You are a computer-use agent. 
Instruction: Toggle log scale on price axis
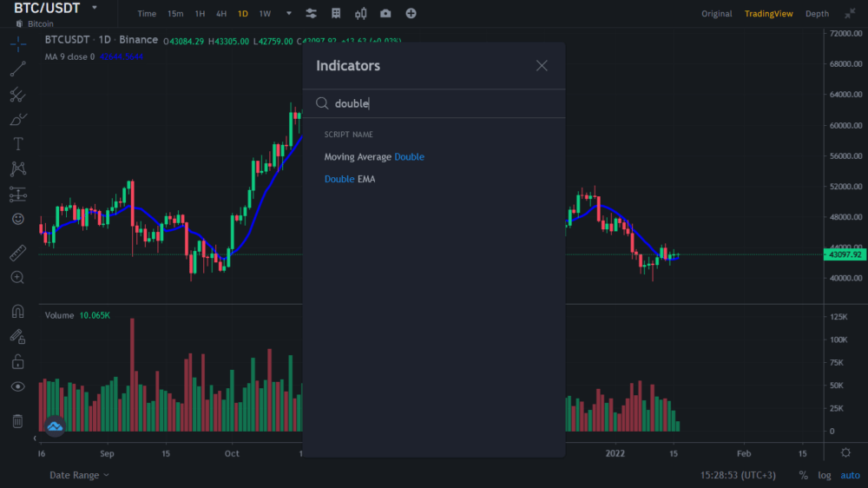[824, 475]
